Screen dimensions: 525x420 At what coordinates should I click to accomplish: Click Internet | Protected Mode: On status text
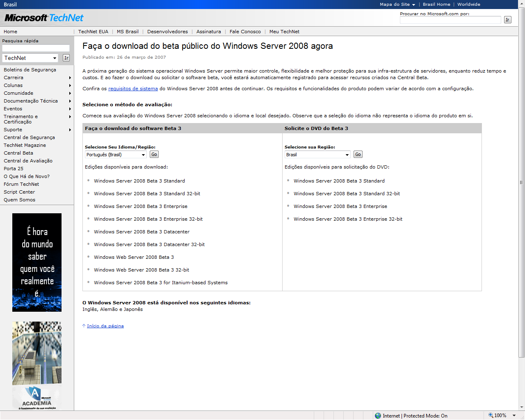[x=415, y=415]
